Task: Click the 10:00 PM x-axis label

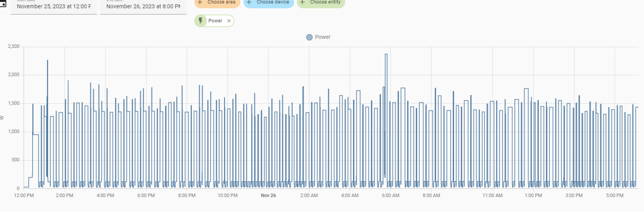Action: point(228,196)
